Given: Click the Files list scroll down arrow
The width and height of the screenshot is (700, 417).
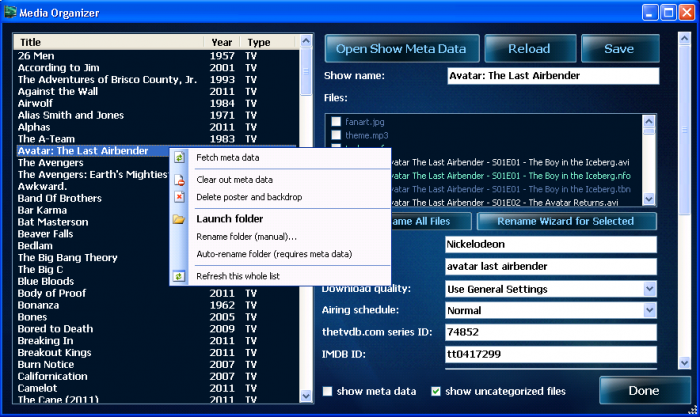Looking at the screenshot, I should coord(649,199).
